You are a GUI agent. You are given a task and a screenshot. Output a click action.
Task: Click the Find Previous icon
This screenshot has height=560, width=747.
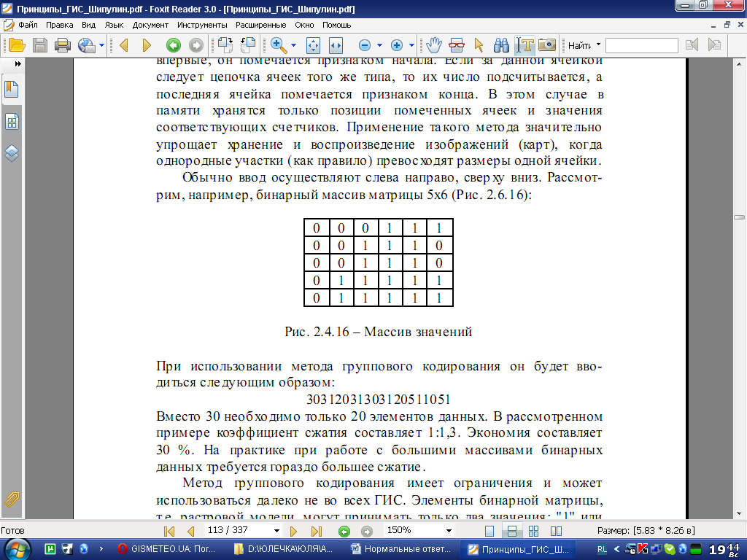tap(692, 45)
